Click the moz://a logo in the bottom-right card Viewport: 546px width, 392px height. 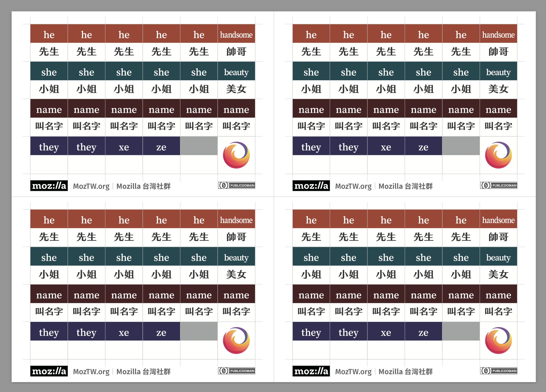click(311, 371)
